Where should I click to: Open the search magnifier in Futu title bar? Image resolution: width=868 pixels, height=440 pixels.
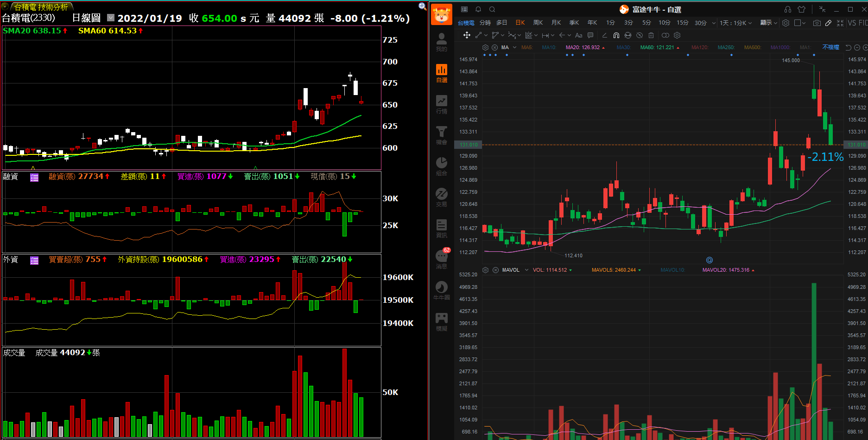pyautogui.click(x=492, y=9)
